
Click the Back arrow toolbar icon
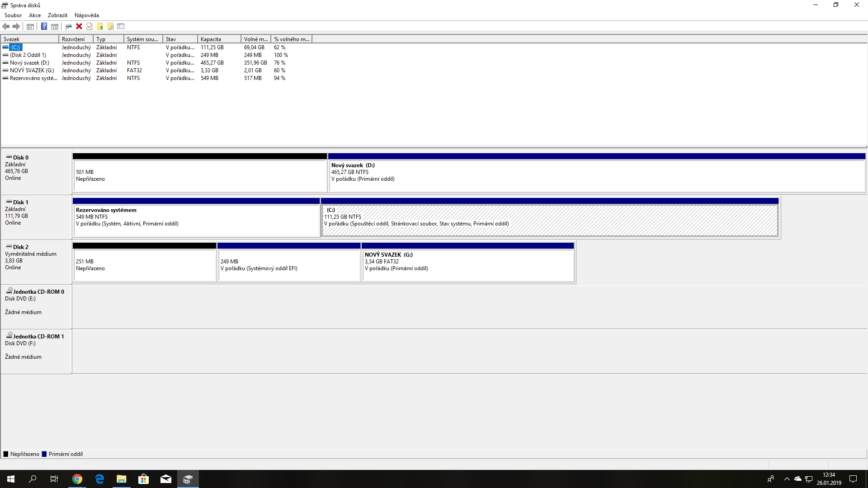tap(6, 26)
